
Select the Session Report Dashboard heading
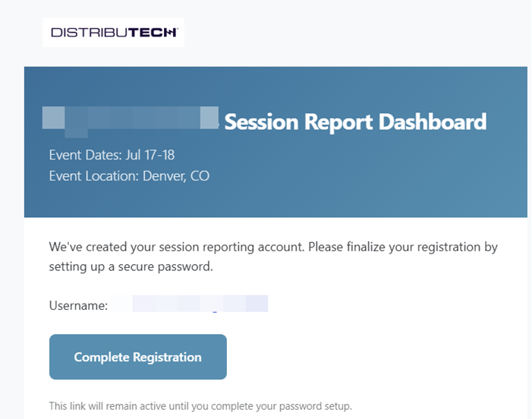tap(355, 121)
